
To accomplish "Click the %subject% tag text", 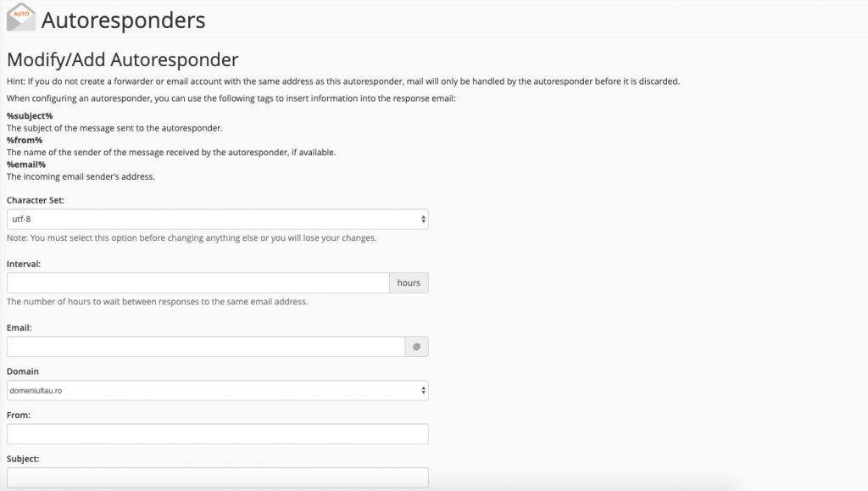I will click(30, 116).
